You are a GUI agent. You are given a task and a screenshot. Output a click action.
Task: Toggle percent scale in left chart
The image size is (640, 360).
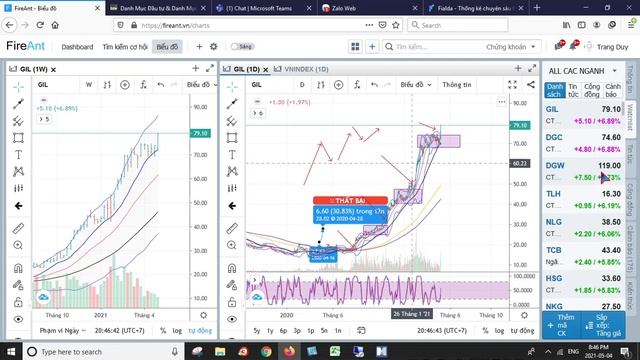(x=163, y=331)
